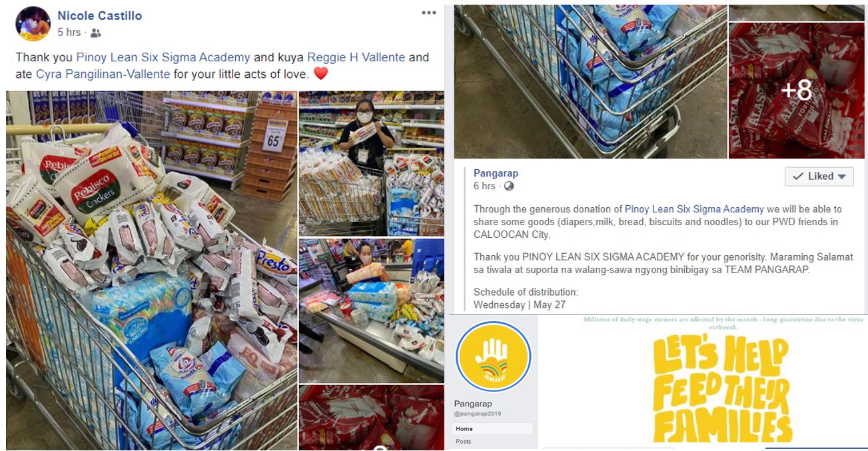Click the public globe icon beside 6 hrs
This screenshot has height=451, width=868.
(509, 186)
